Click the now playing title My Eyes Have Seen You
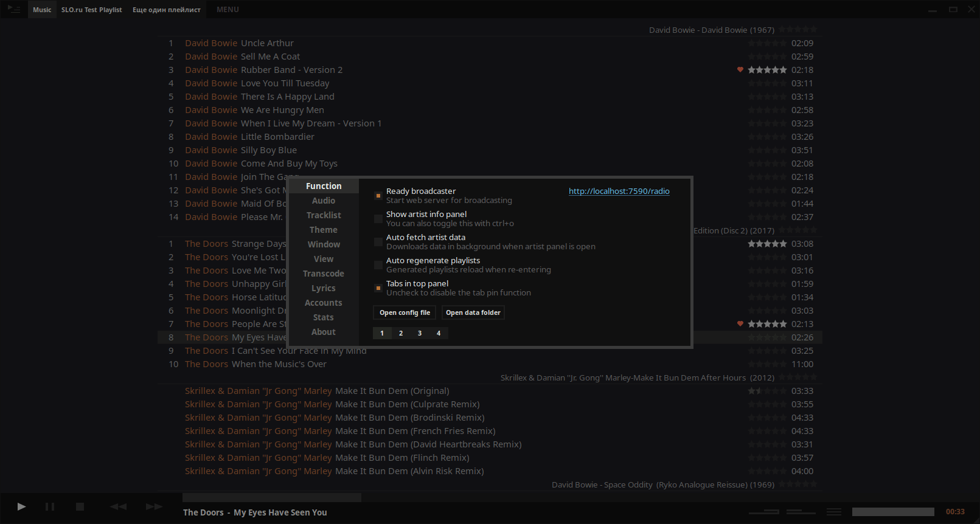980x524 pixels. click(x=280, y=512)
